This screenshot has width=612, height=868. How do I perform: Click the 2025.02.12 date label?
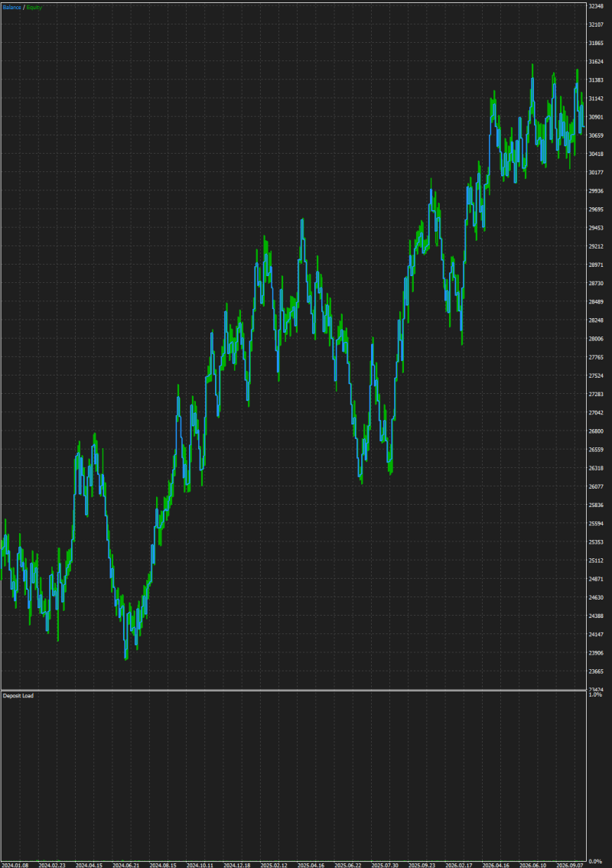click(274, 865)
